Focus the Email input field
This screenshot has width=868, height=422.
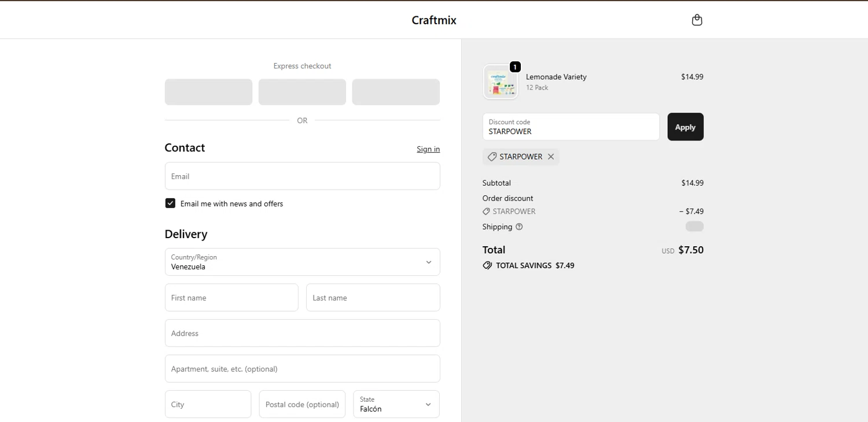pos(302,176)
